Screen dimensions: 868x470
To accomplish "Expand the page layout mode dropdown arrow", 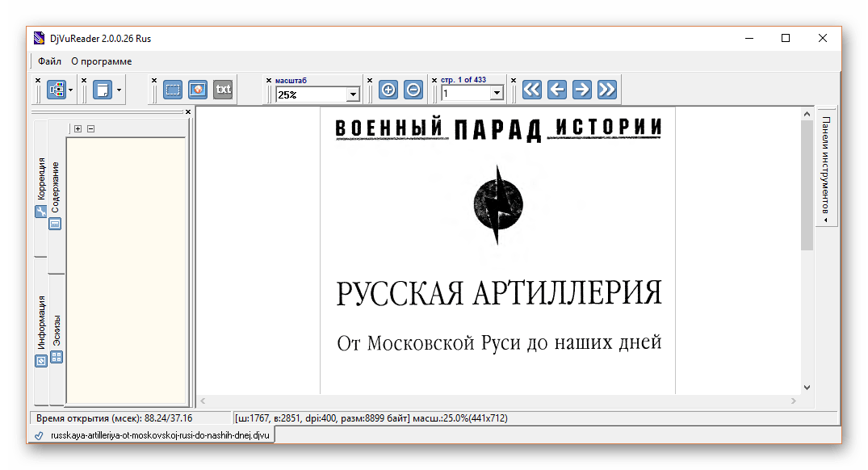I will tap(120, 90).
